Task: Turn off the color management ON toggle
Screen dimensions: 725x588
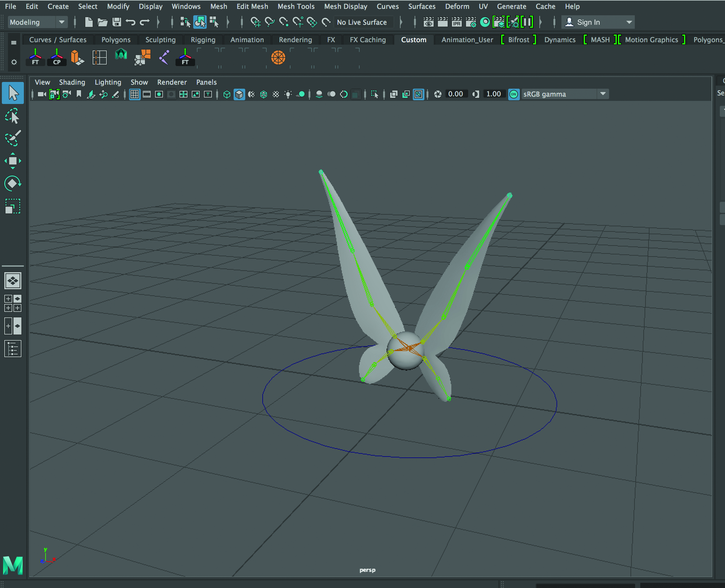Action: [x=514, y=94]
